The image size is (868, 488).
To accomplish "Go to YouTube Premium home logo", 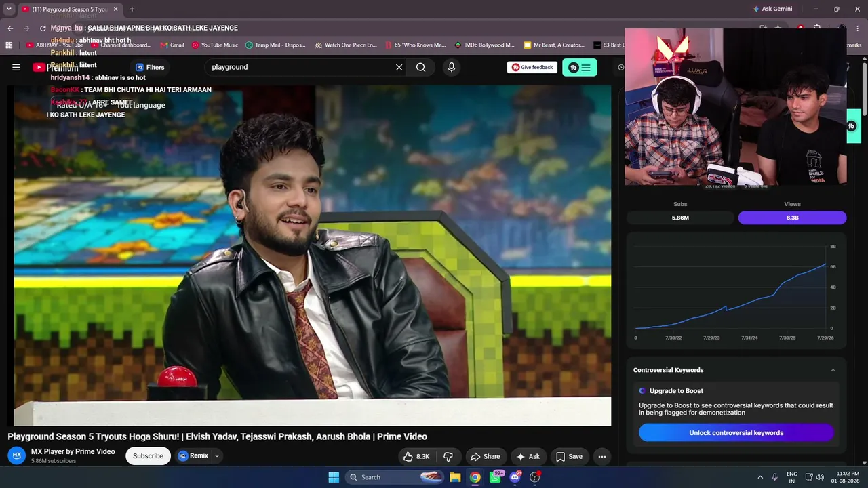I will click(x=56, y=68).
